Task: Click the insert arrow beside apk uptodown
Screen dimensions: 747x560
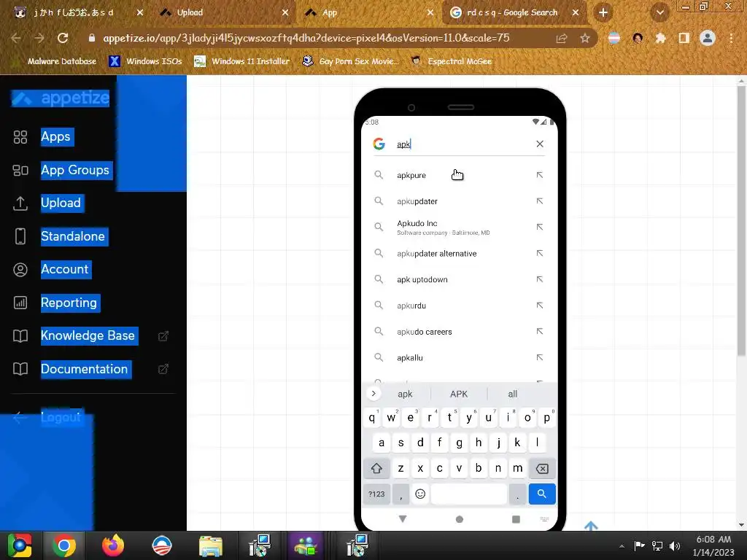Action: coord(540,279)
